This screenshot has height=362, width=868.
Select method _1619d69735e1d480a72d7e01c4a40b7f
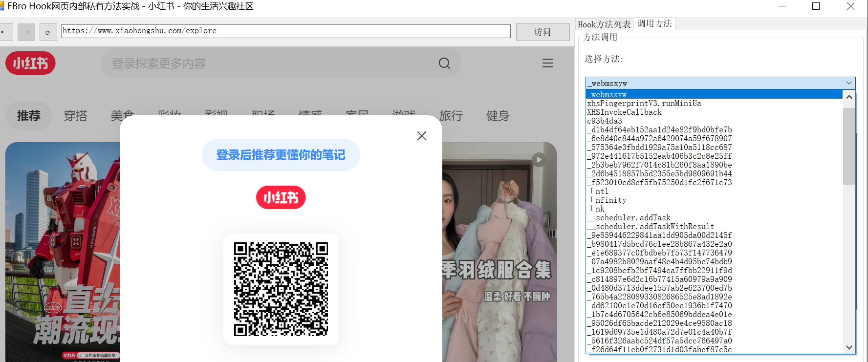(715, 332)
